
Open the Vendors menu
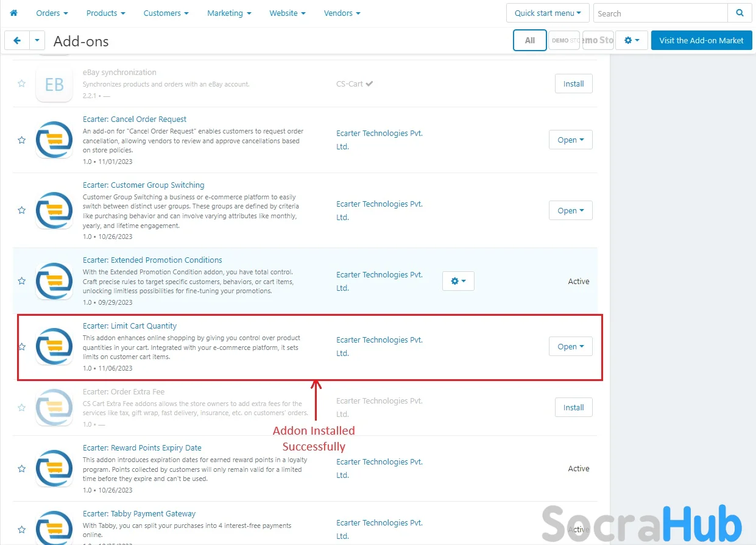click(342, 13)
